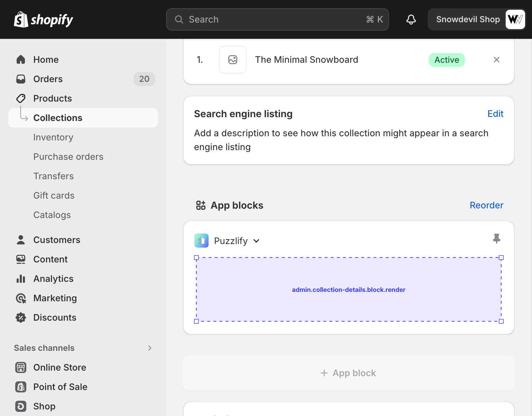Screen dimensions: 532x416
Task: Click Reorder for app blocks
Action: pos(486,205)
